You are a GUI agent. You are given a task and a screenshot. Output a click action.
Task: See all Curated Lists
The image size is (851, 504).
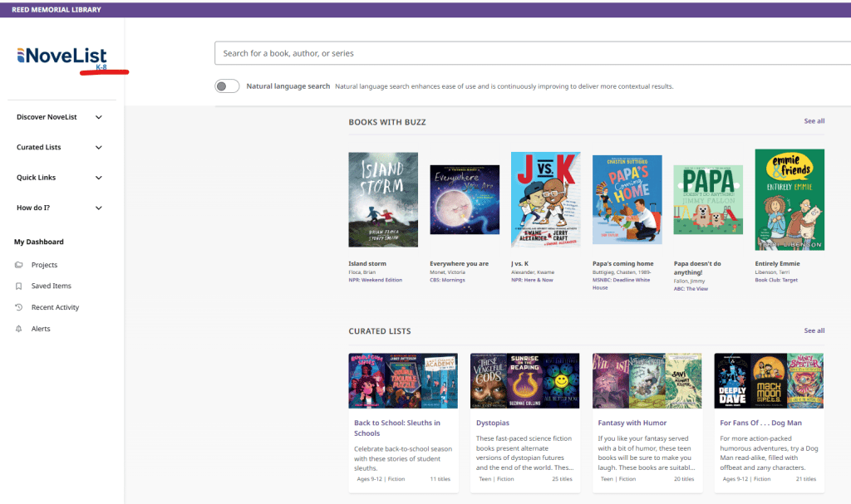pos(814,330)
